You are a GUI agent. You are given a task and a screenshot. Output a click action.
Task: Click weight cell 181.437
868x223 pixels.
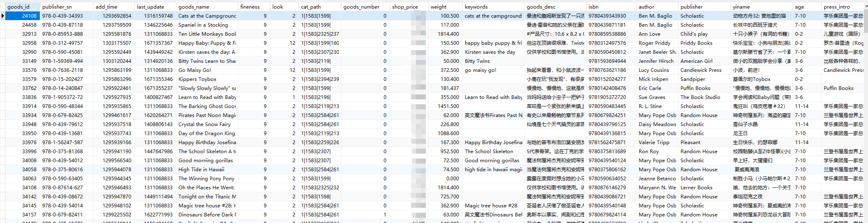pos(445,88)
